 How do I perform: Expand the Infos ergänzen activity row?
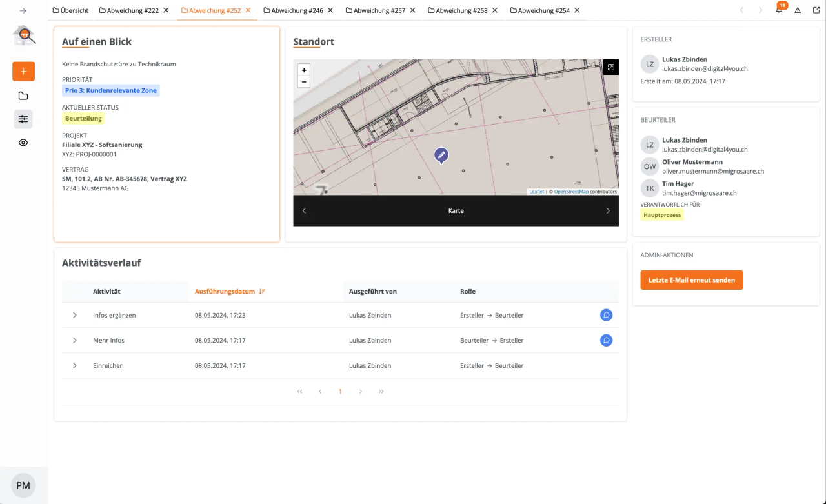[74, 315]
